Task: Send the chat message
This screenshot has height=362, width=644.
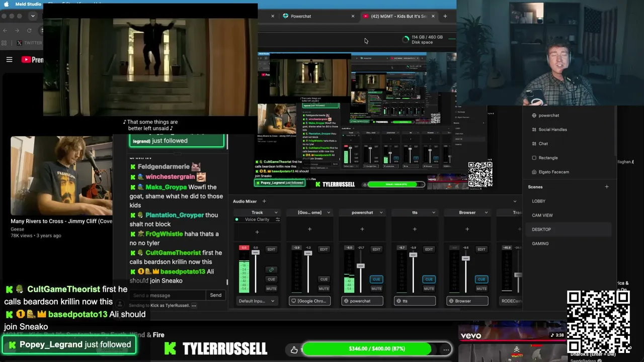Action: (215, 295)
